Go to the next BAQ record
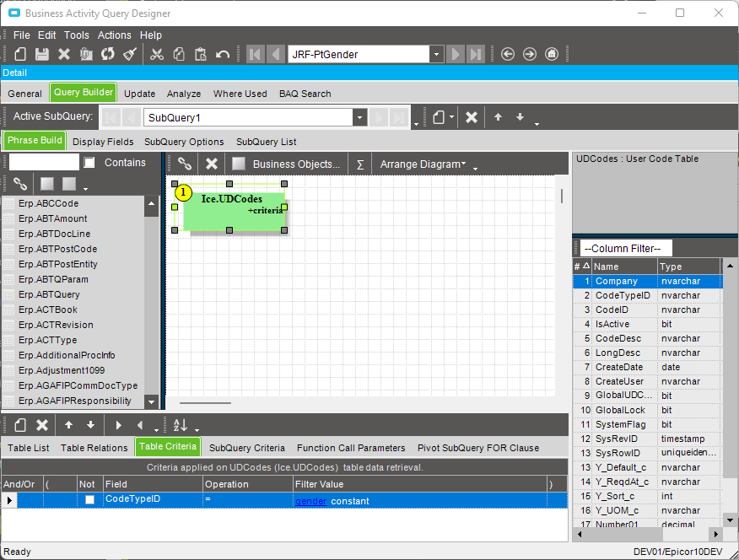 coord(456,54)
